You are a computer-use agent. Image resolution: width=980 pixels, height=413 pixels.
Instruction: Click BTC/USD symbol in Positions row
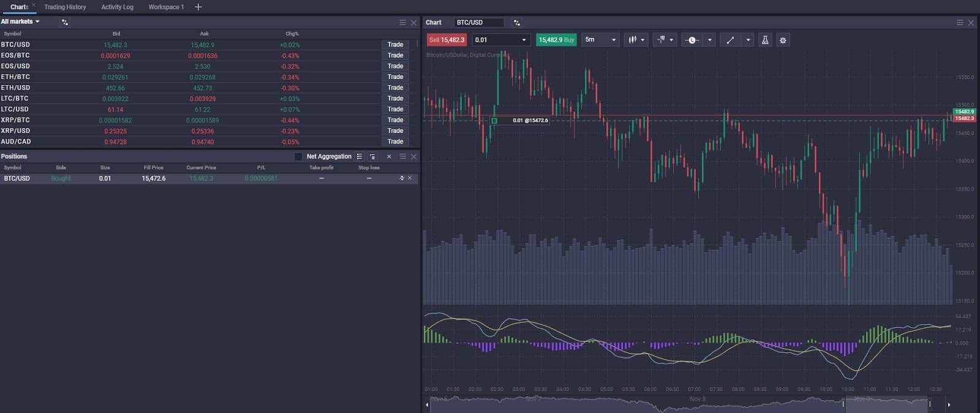[x=17, y=178]
